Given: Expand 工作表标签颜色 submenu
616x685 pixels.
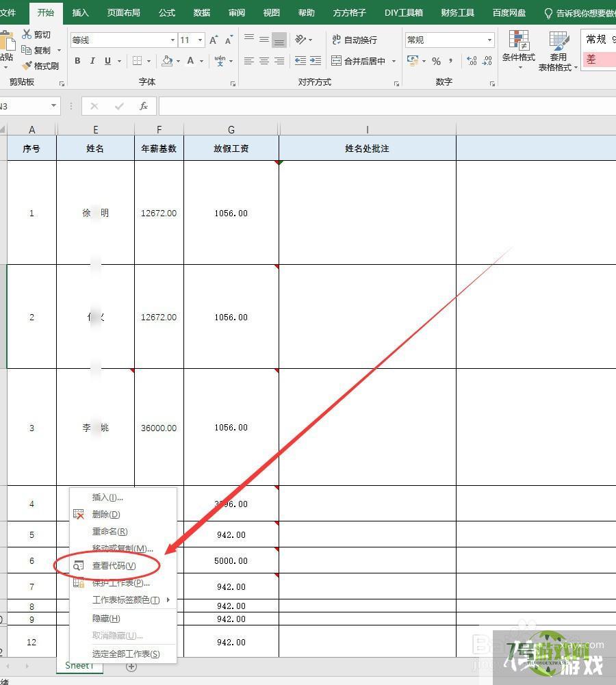Looking at the screenshot, I should [123, 600].
